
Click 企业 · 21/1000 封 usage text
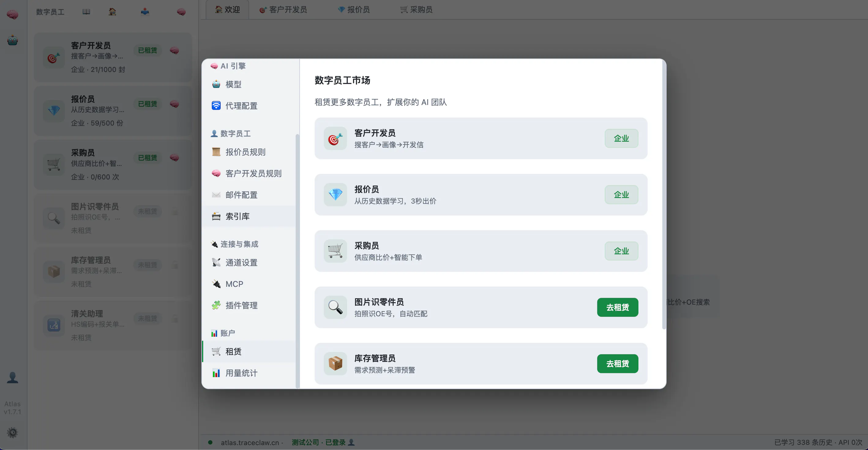[x=98, y=69]
